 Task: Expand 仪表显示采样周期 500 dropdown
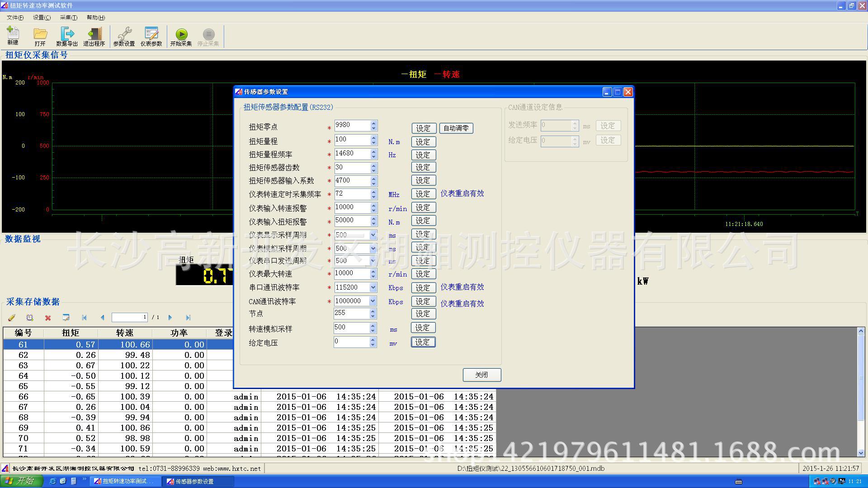373,235
